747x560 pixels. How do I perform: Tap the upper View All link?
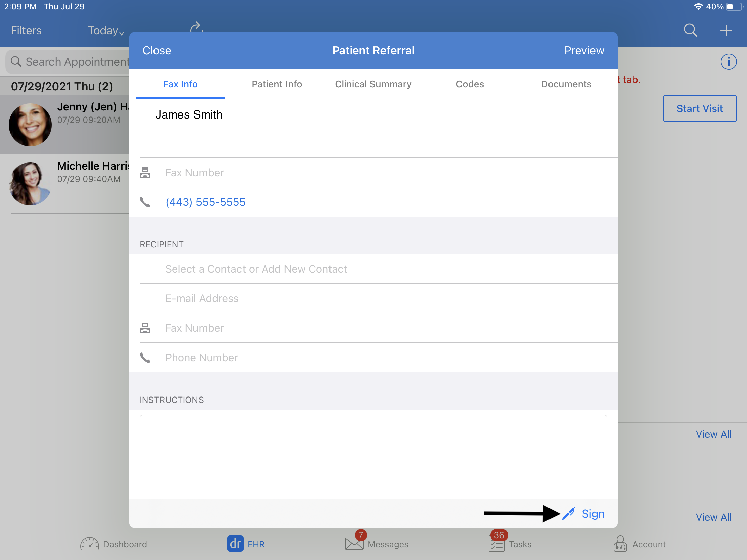click(x=713, y=434)
